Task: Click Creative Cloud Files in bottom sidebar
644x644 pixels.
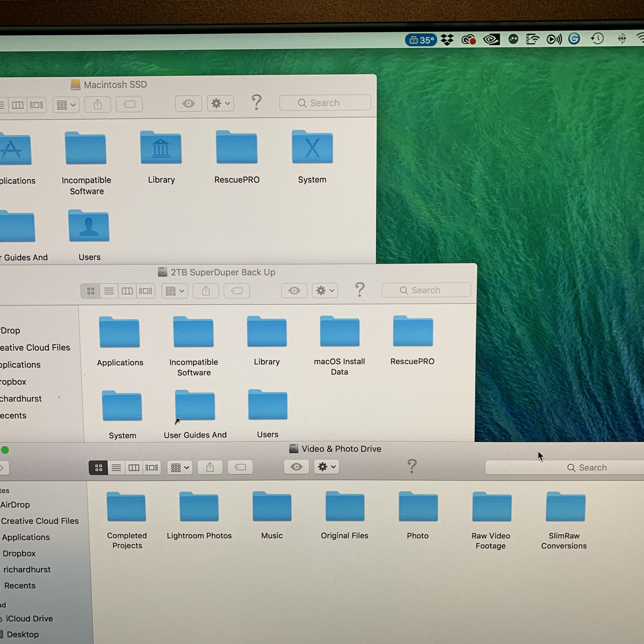Action: (40, 521)
